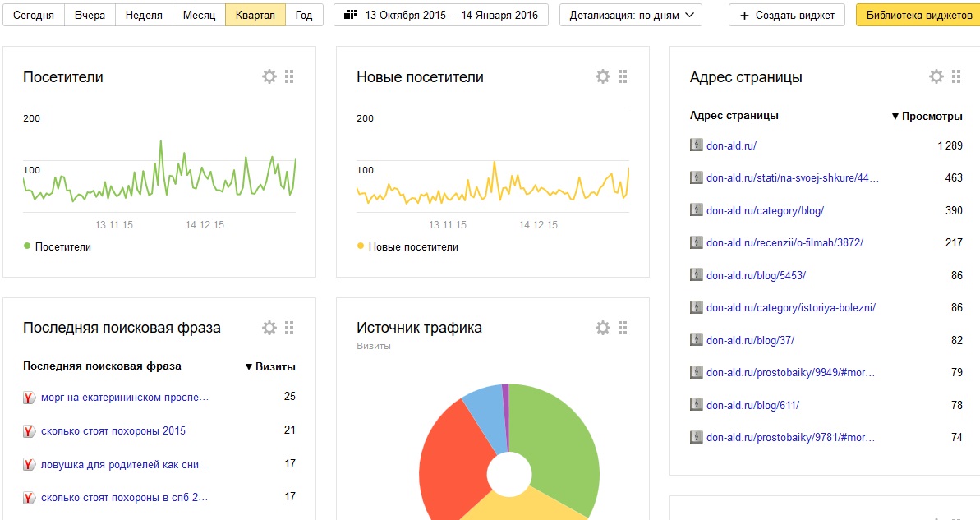Screen dimensions: 980x520
Task: Click favicon next to blog/5453/ row
Action: pyautogui.click(x=697, y=275)
